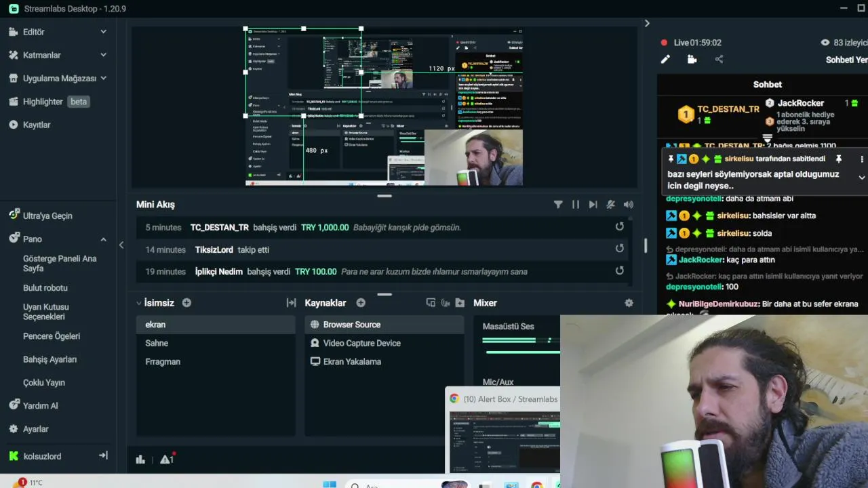Open Pencere Öğeleri page

click(52, 336)
